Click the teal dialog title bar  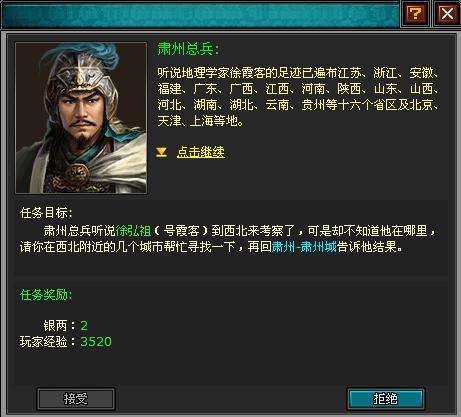pyautogui.click(x=200, y=14)
